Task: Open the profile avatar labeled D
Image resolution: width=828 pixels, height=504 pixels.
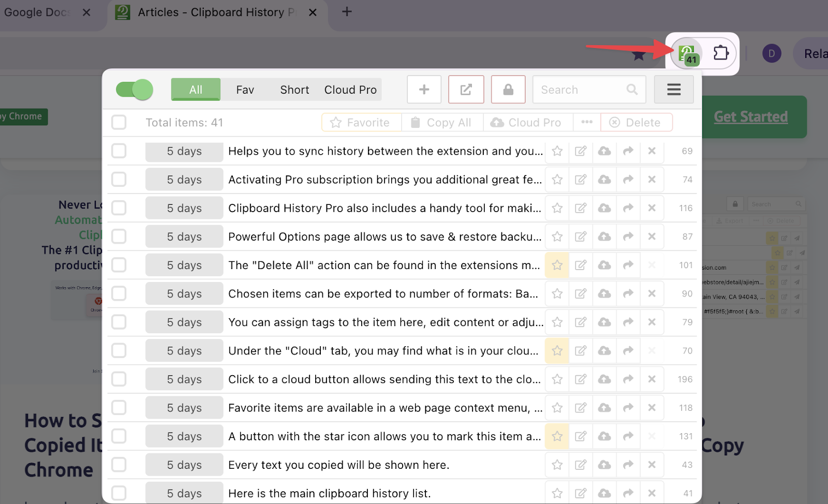Action: 772,53
